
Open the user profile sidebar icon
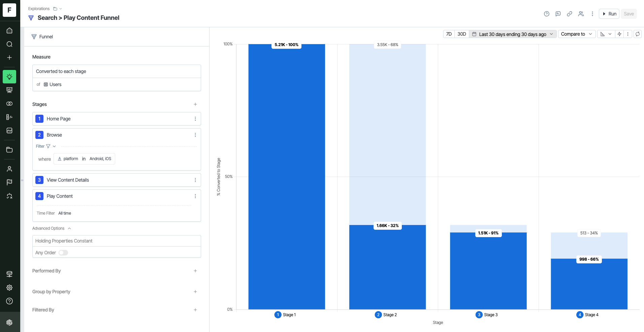click(9, 169)
